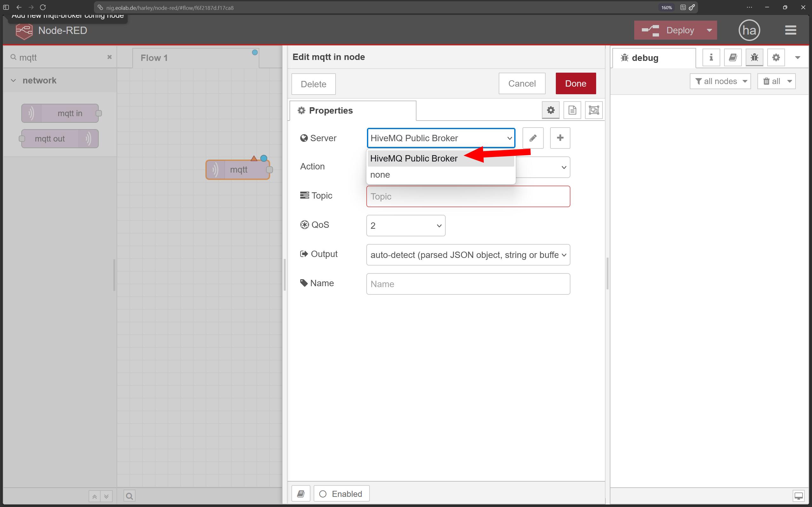Click the Done button
Screen dimensions: 812x507
point(576,83)
